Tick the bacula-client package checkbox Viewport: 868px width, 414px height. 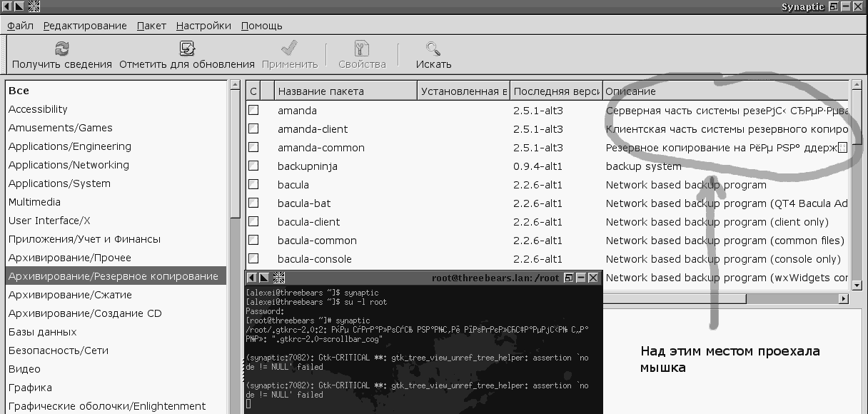coord(253,222)
